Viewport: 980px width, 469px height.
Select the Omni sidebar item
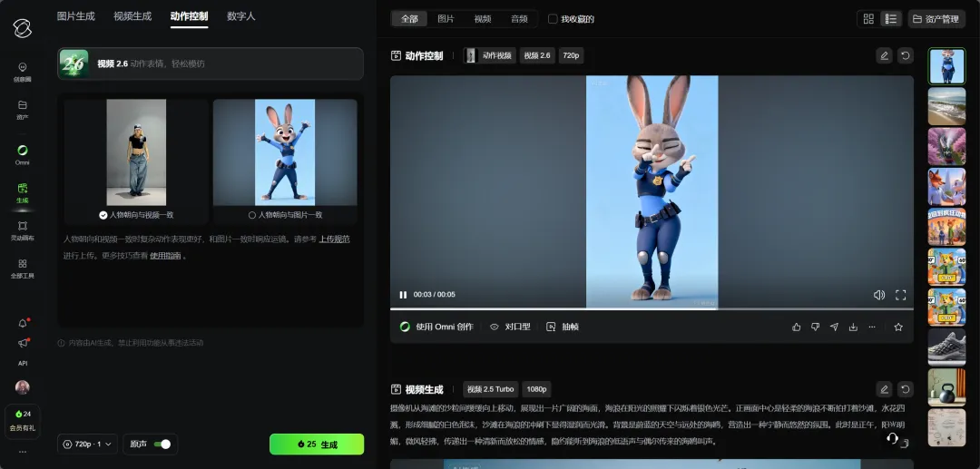click(23, 155)
